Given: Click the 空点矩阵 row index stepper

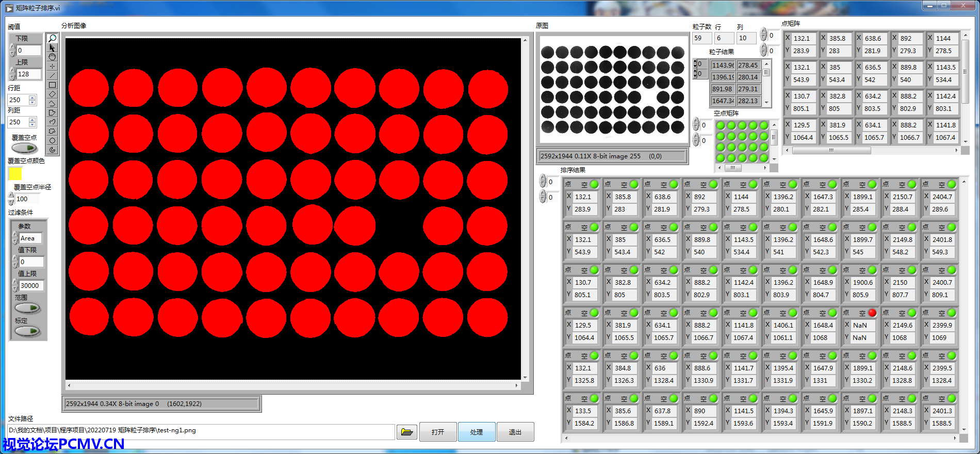Looking at the screenshot, I should pos(696,124).
